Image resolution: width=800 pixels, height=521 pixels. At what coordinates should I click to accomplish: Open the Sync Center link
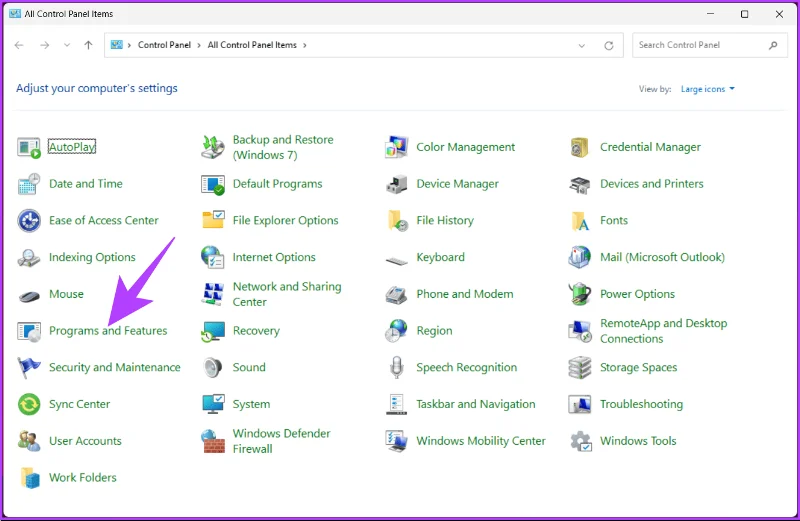(79, 404)
